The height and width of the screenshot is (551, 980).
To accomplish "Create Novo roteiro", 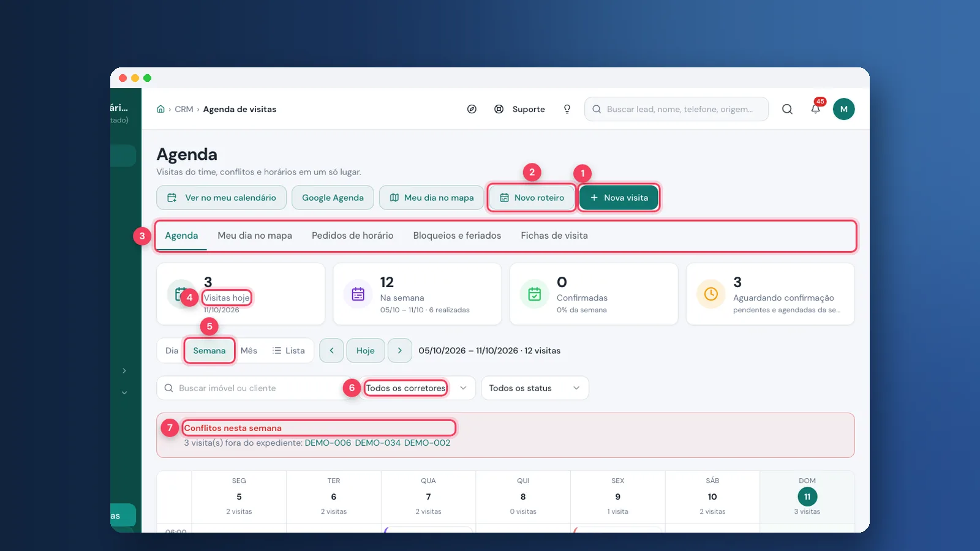I will (532, 198).
